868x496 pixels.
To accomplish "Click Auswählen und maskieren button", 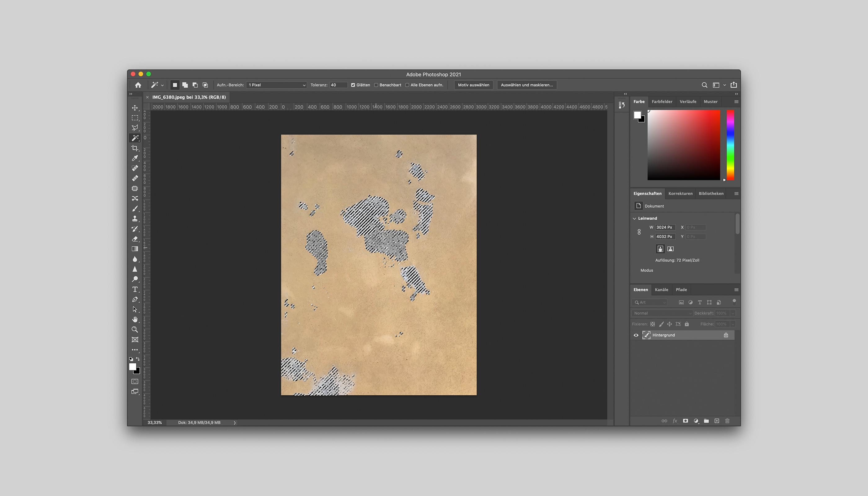I will pyautogui.click(x=527, y=85).
